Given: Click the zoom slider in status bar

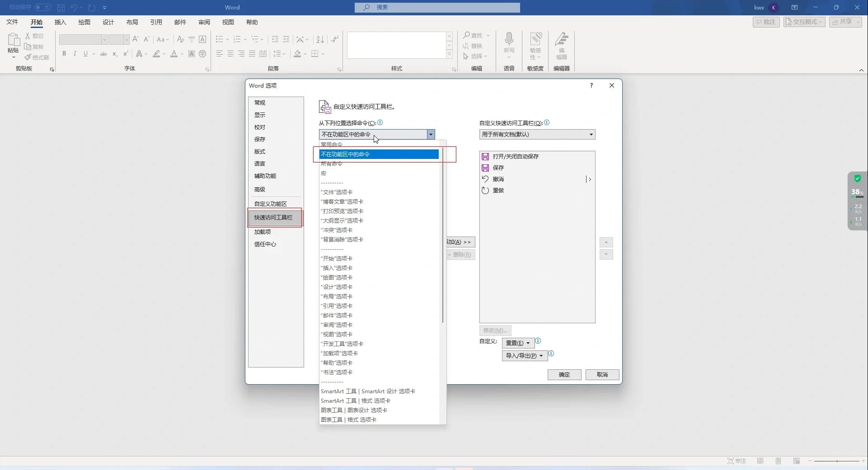Looking at the screenshot, I should pos(837,461).
